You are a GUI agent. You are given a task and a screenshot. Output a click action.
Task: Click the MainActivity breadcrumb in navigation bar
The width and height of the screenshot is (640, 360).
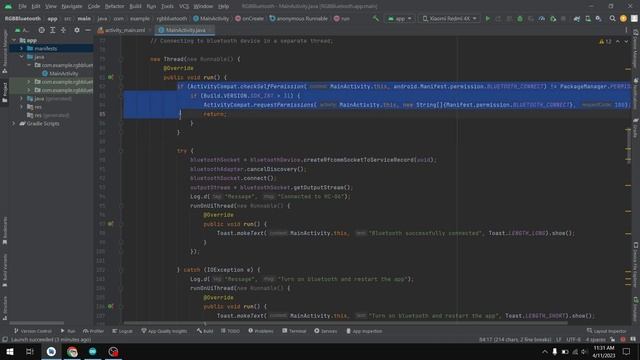[211, 18]
